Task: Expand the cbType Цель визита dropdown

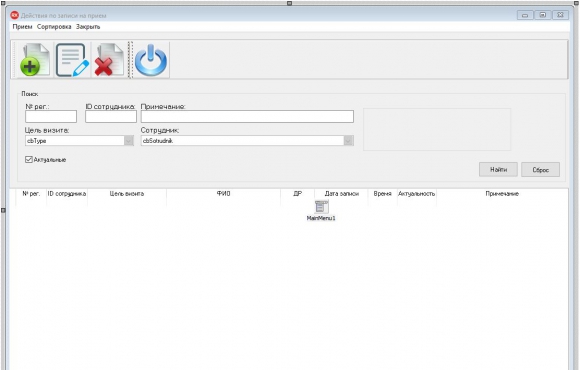Action: 128,141
